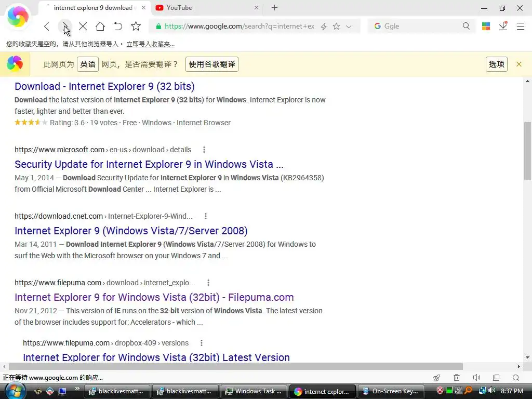Click the scrollbar down arrow
The width and height of the screenshot is (532, 399).
click(x=527, y=357)
